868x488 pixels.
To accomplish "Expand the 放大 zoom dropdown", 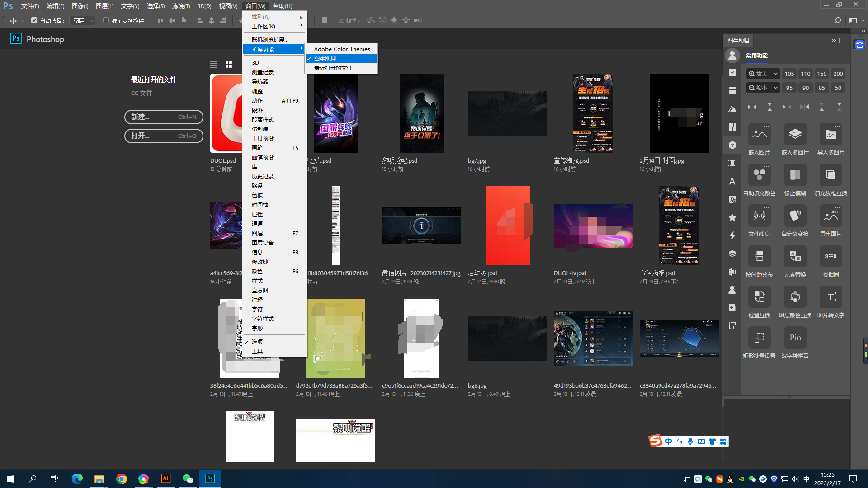I will [775, 74].
